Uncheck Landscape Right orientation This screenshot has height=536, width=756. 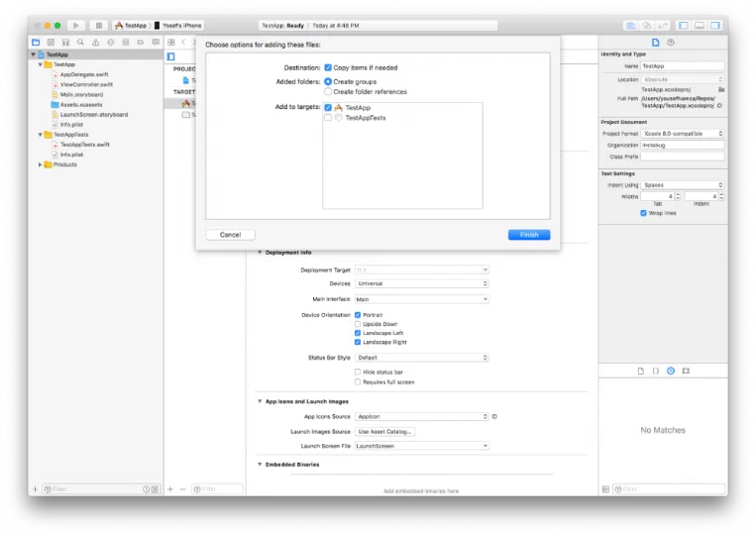tap(358, 342)
